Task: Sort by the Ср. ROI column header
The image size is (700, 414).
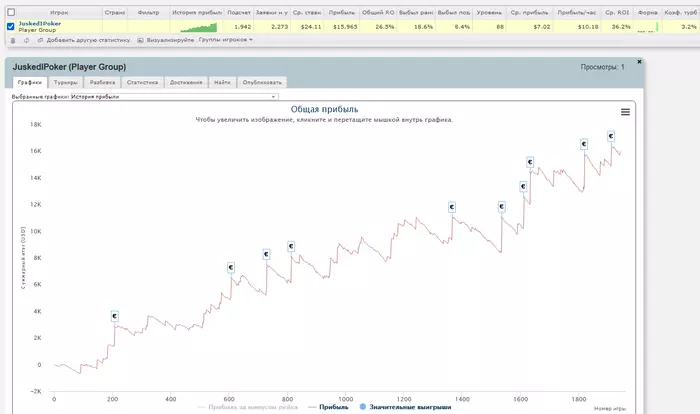Action: (617, 13)
